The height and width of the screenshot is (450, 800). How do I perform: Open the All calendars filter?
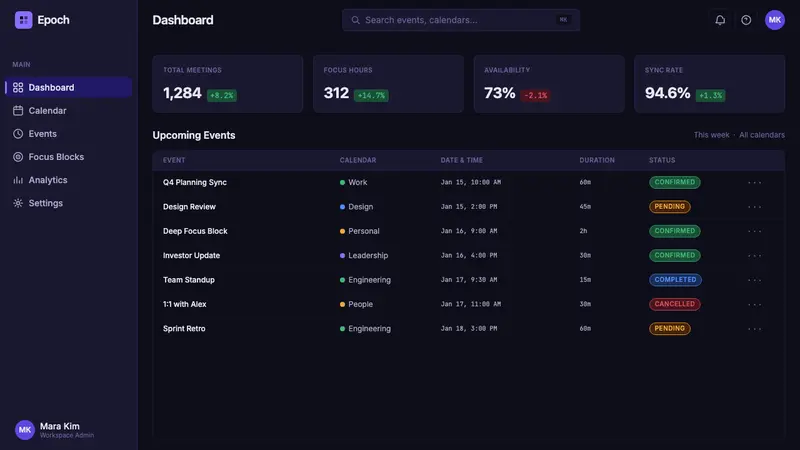[x=762, y=135]
